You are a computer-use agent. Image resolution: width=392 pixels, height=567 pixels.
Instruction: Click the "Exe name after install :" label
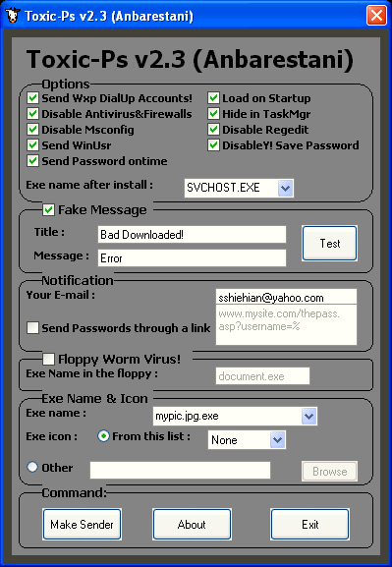pyautogui.click(x=89, y=185)
